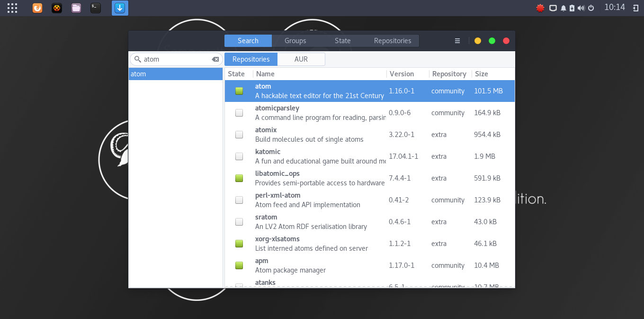Click the '101.5 MB' size value
This screenshot has height=319, width=644.
488,91
